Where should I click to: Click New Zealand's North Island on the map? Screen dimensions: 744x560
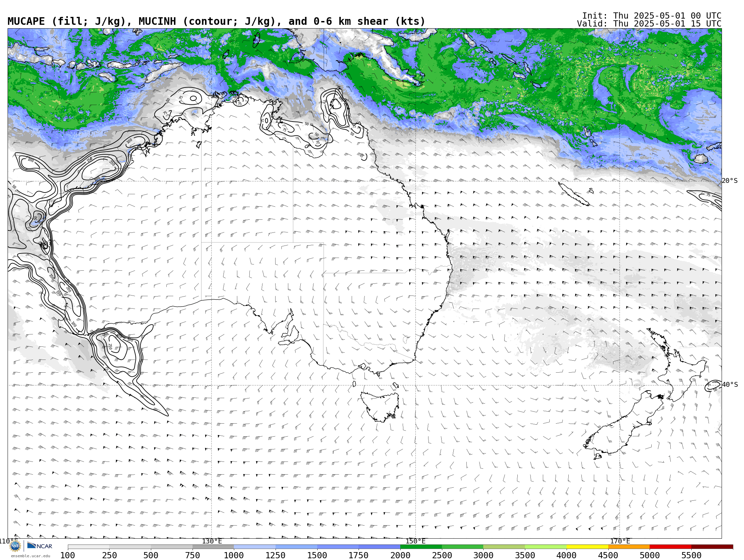click(x=677, y=365)
